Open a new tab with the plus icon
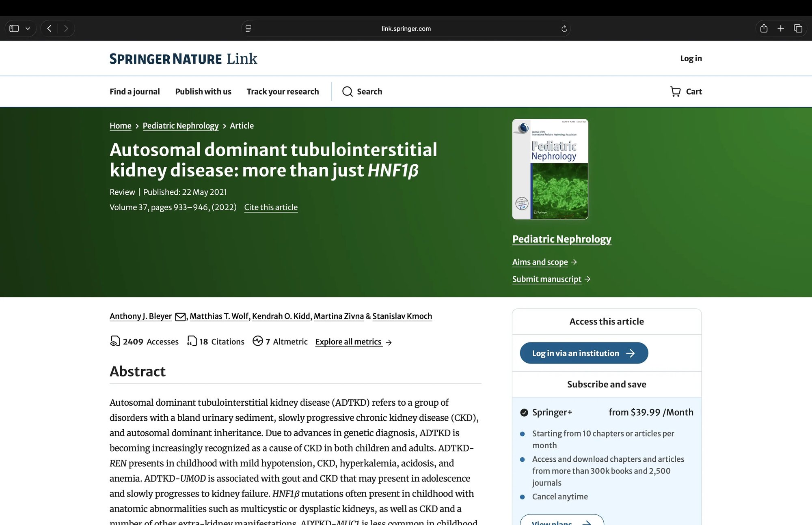 [781, 28]
